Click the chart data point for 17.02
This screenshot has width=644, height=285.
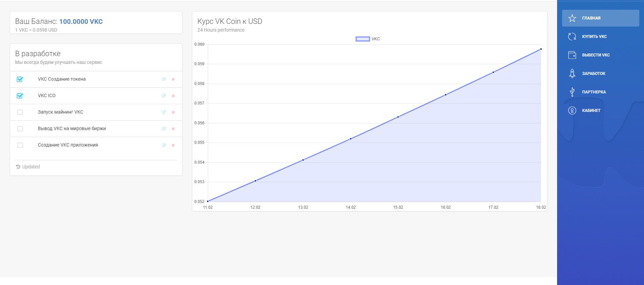(493, 72)
